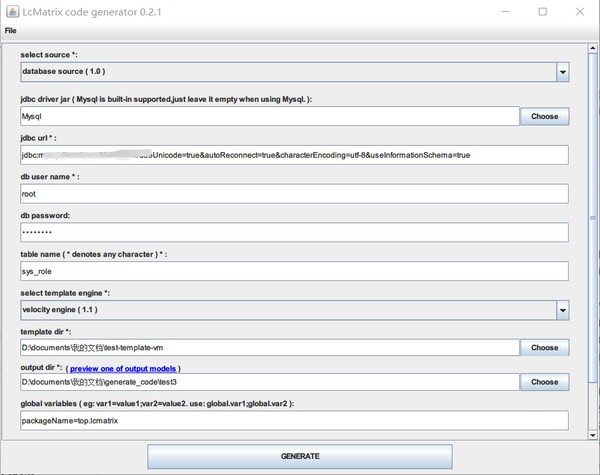Expand the template engine dropdown arrow
Image resolution: width=600 pixels, height=475 pixels.
coord(562,310)
